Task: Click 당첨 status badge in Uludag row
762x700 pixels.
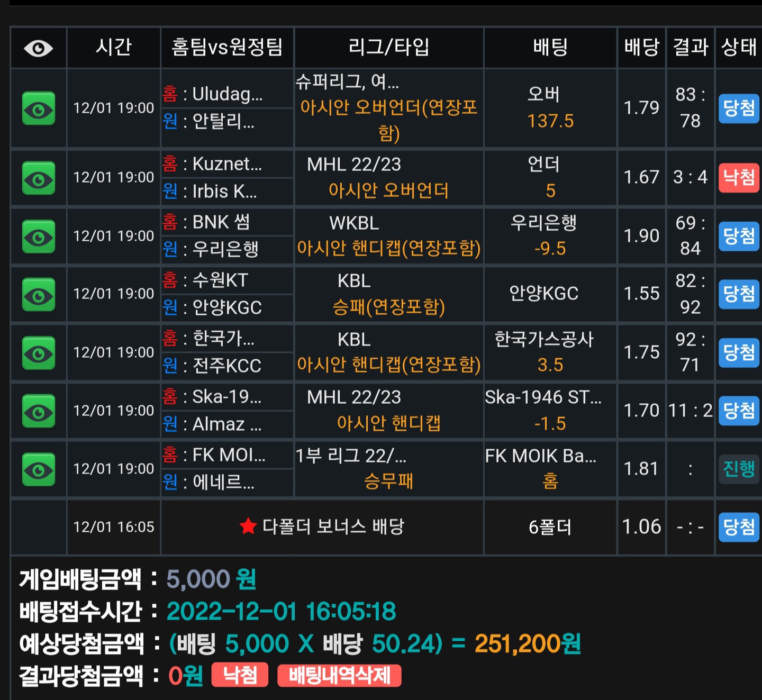Action: [739, 108]
